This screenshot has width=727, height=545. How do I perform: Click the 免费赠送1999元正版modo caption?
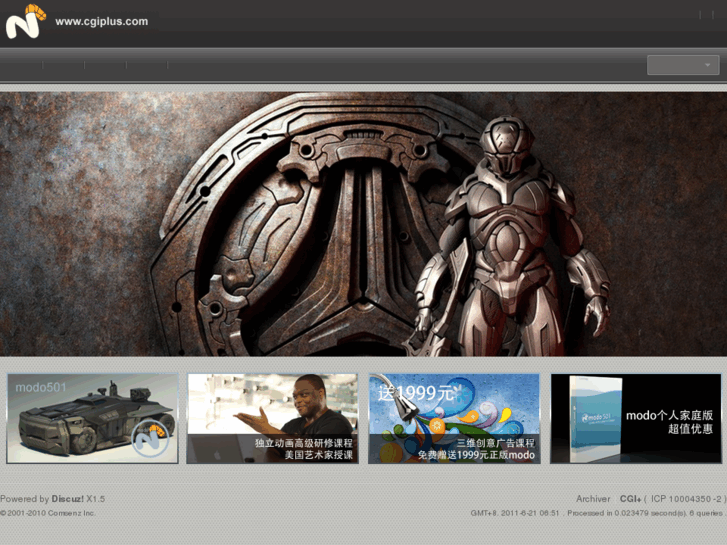point(476,455)
